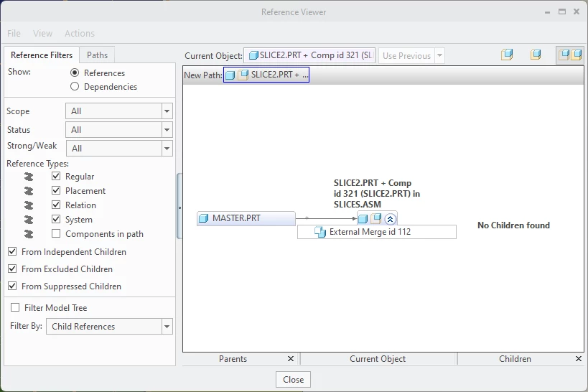588x392 pixels.
Task: Select the MASTER.PRT parent node
Action: (246, 218)
